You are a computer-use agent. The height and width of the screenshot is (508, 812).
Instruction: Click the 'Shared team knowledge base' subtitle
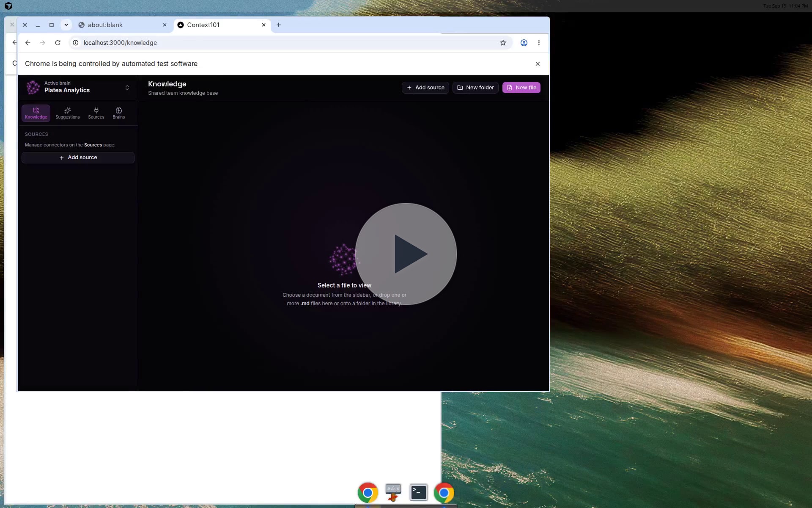tap(183, 93)
